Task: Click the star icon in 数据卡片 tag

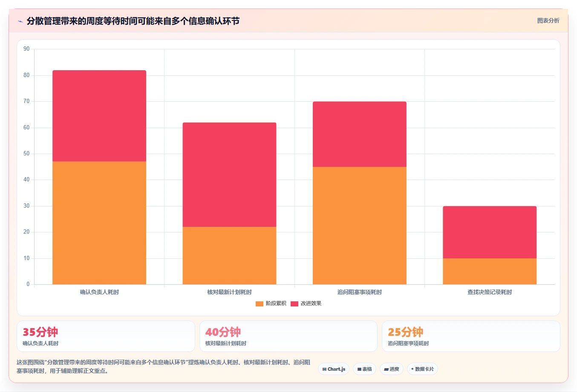Action: (x=413, y=369)
